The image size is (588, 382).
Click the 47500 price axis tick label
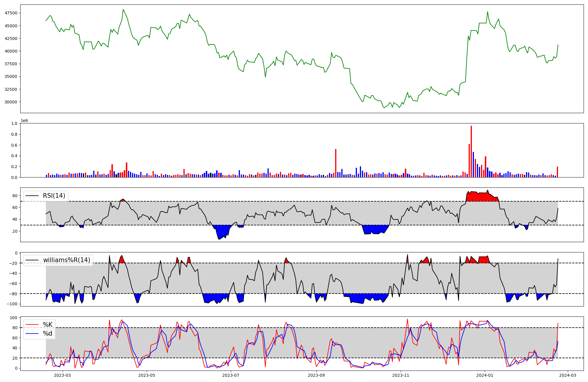pyautogui.click(x=11, y=13)
